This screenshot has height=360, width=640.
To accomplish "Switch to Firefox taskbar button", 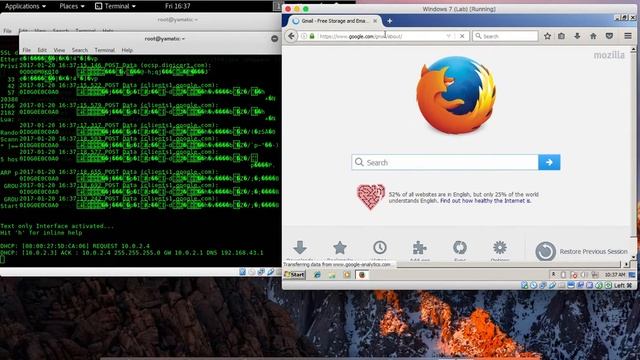I will (362, 275).
